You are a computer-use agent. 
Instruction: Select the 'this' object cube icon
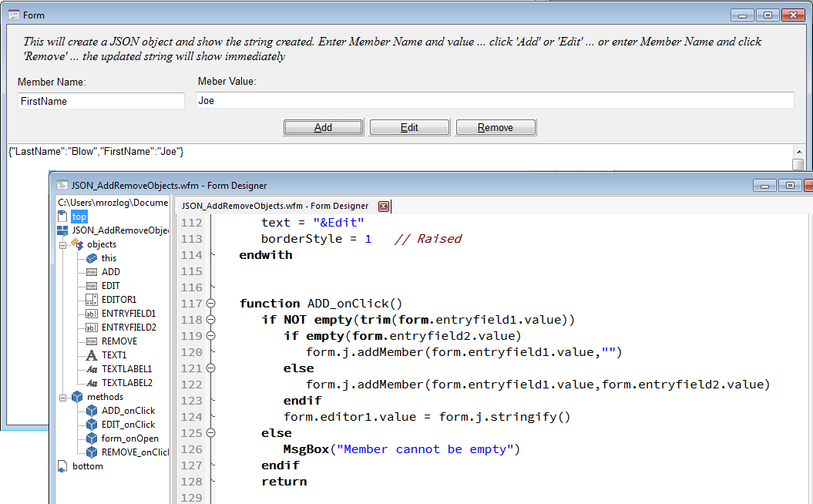(92, 257)
